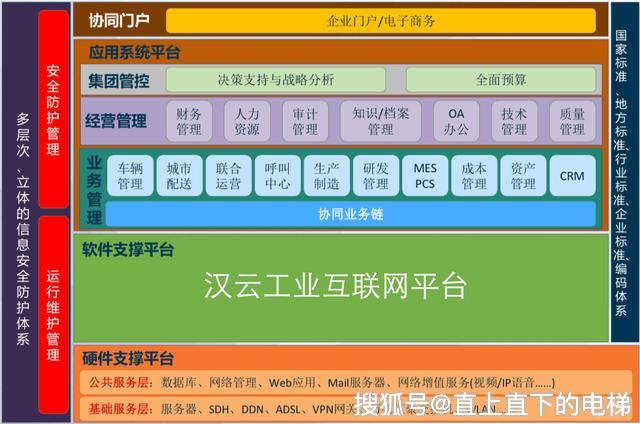Viewport: 640px width, 424px height.
Task: Choose the 生产制造 block
Action: click(327, 175)
